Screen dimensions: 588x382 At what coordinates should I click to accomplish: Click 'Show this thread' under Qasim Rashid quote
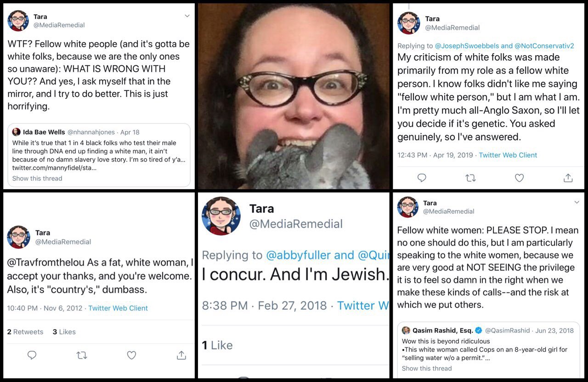(427, 368)
